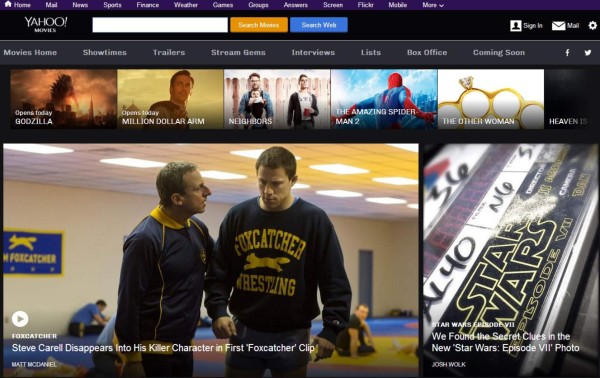This screenshot has width=600, height=378.
Task: Select the Million Dollar Arm thumbnail
Action: click(x=170, y=99)
